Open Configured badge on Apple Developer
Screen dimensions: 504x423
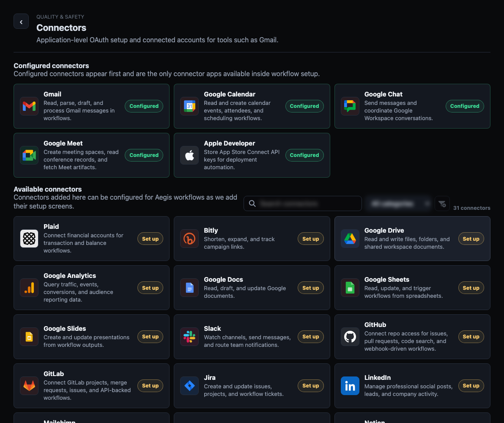point(304,155)
